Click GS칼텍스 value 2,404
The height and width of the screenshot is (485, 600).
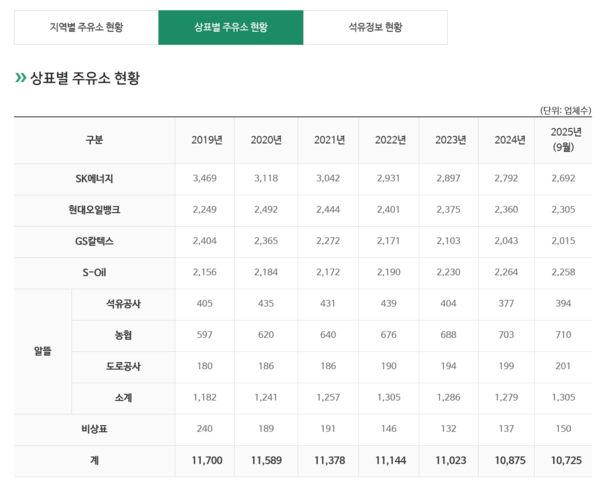coord(205,241)
